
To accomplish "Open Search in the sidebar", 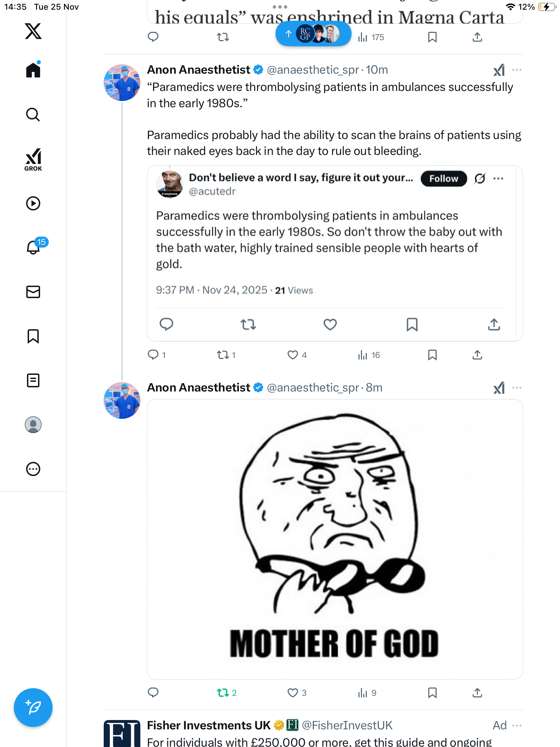I will (x=33, y=115).
